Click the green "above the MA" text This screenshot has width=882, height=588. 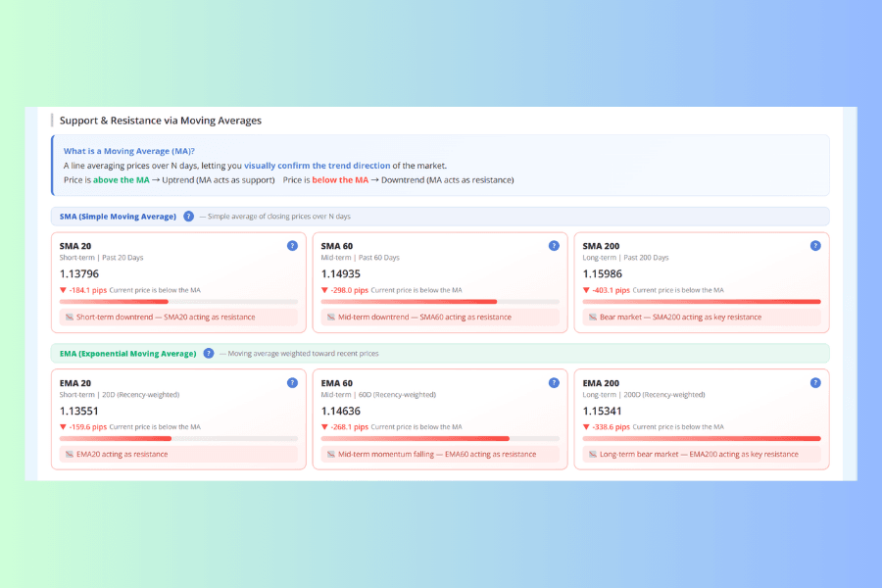[121, 180]
